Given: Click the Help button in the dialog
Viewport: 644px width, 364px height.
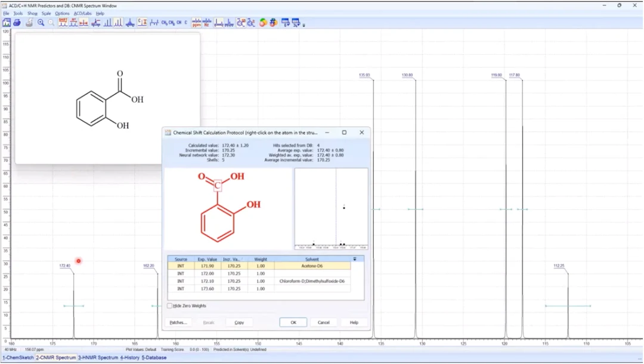Looking at the screenshot, I should pyautogui.click(x=354, y=322).
